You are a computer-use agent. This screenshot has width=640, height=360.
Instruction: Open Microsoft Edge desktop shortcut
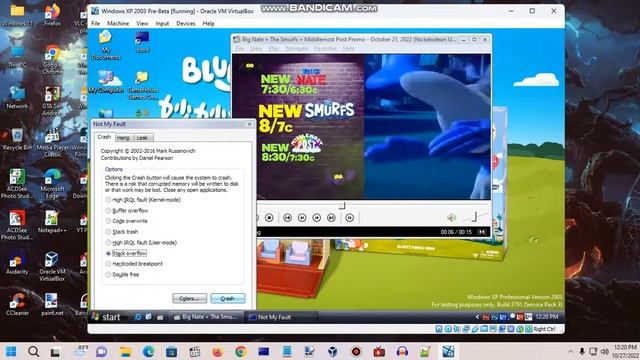pos(52,184)
